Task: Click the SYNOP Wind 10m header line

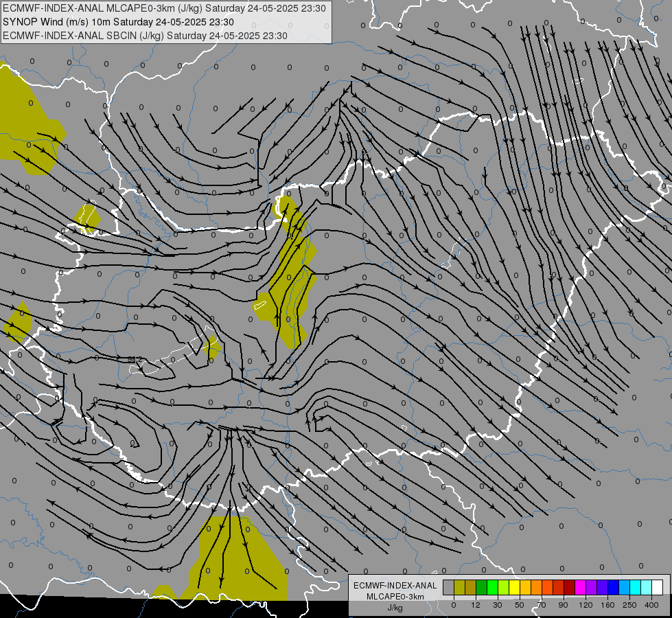Action: coord(118,22)
